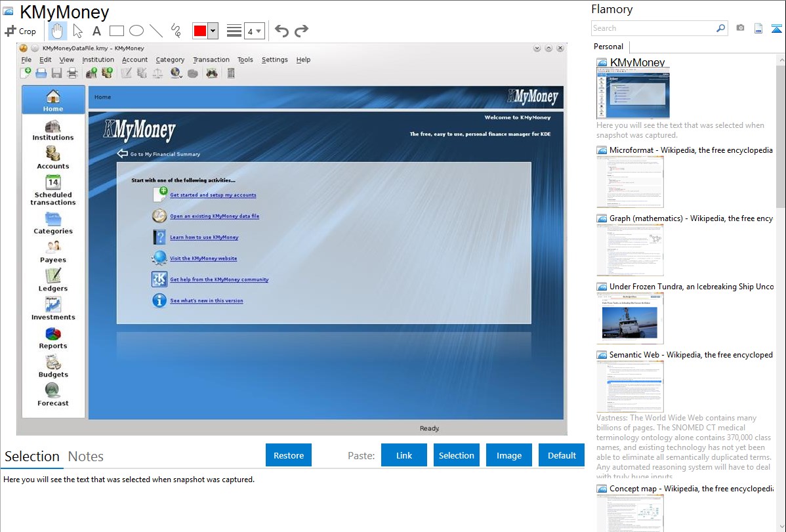Redo the annotation
The width and height of the screenshot is (786, 532).
tap(301, 31)
